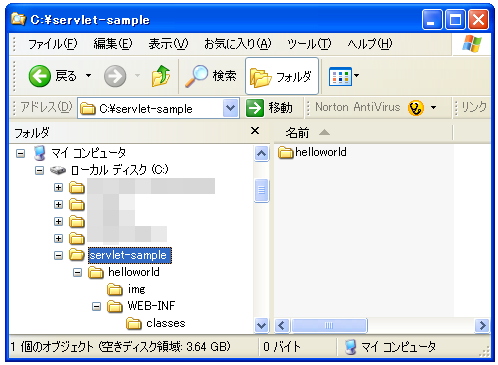
Task: Click the file list scroll right arrow
Action: pyautogui.click(x=482, y=325)
